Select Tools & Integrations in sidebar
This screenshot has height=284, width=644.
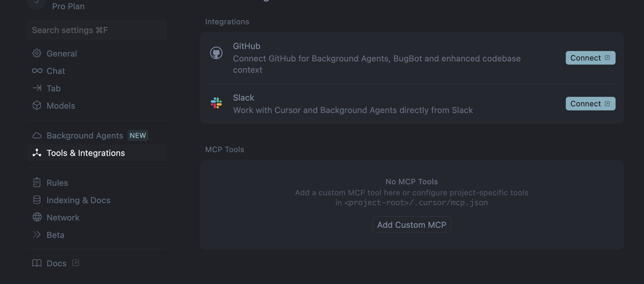pos(86,153)
